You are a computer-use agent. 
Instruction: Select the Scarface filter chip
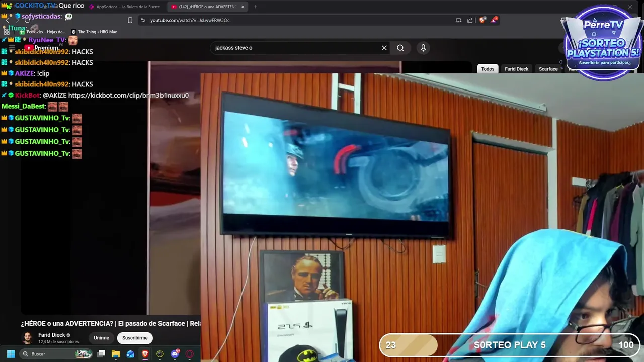pyautogui.click(x=548, y=69)
